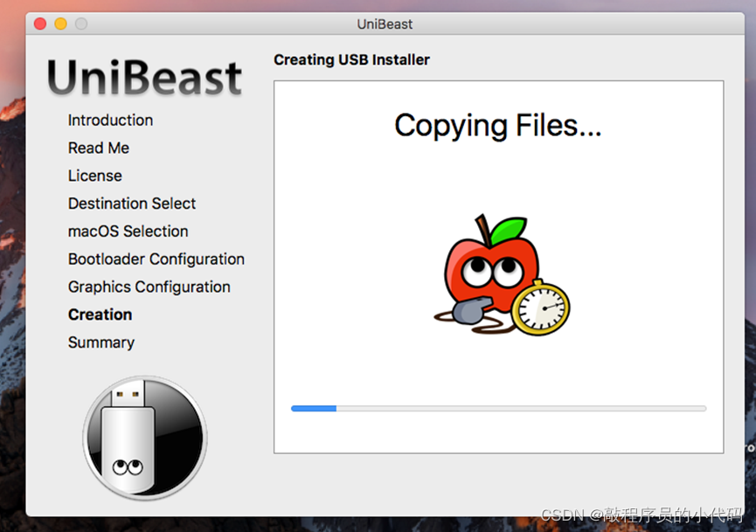
Task: Select the Creation step
Action: (100, 314)
